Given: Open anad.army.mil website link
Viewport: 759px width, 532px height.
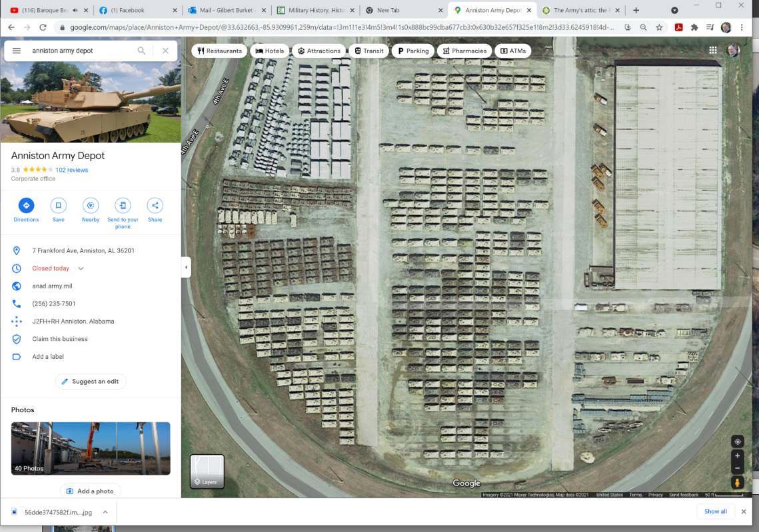Looking at the screenshot, I should click(52, 286).
